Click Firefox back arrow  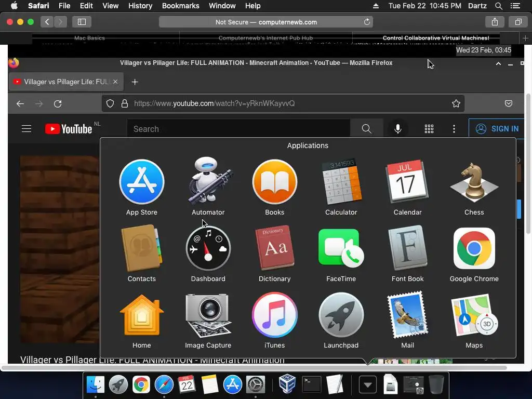[x=20, y=104]
